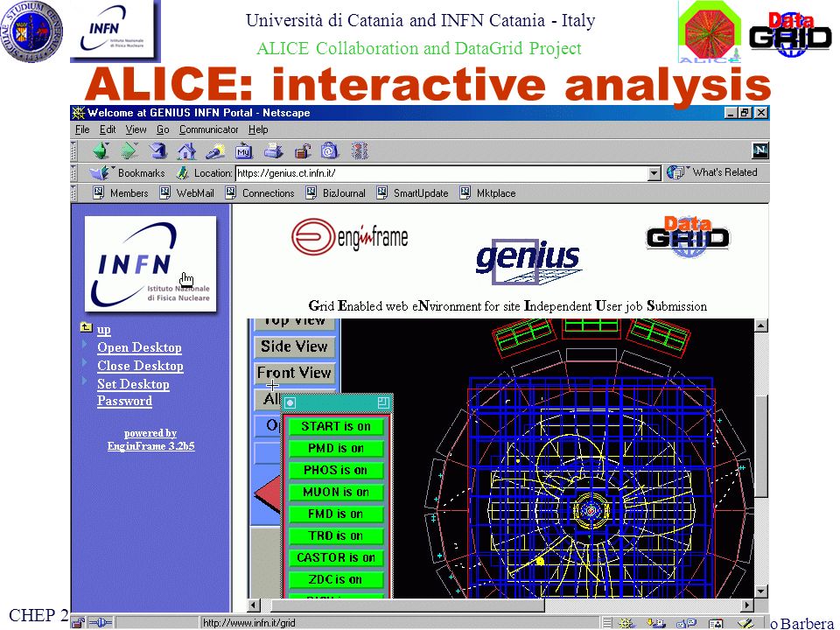Toggle the START is on button
Image resolution: width=840 pixels, height=630 pixels.
(x=336, y=426)
